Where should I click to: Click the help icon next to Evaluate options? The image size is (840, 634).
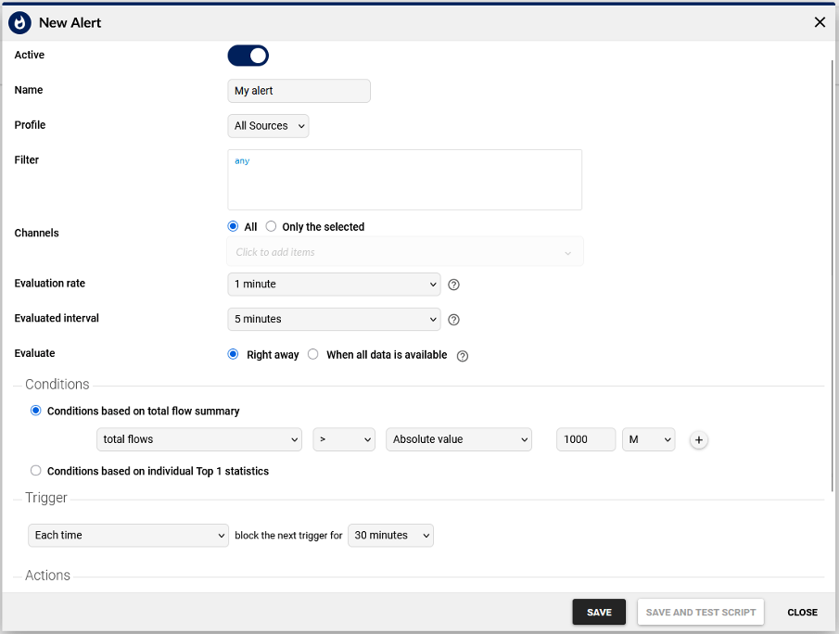[x=462, y=355]
